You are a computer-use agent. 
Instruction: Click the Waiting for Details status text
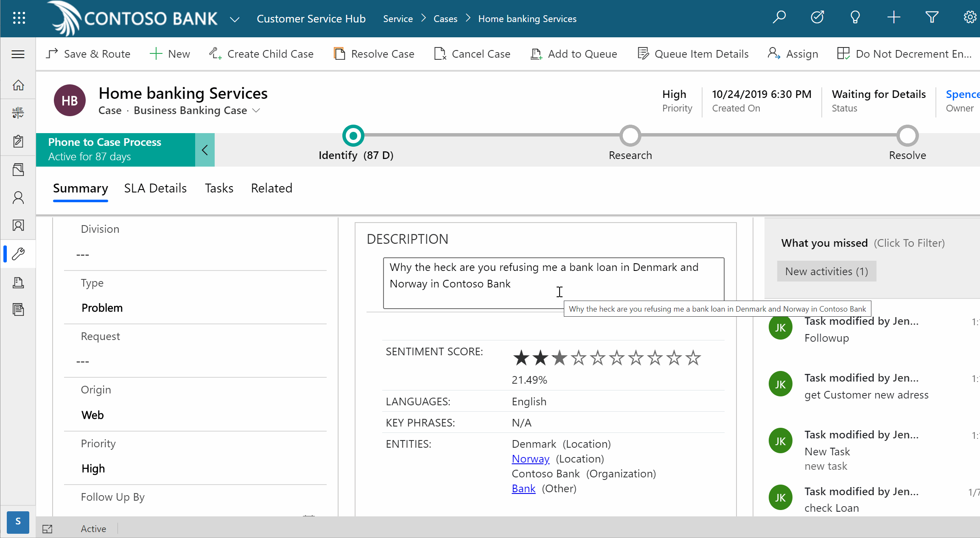pyautogui.click(x=879, y=94)
